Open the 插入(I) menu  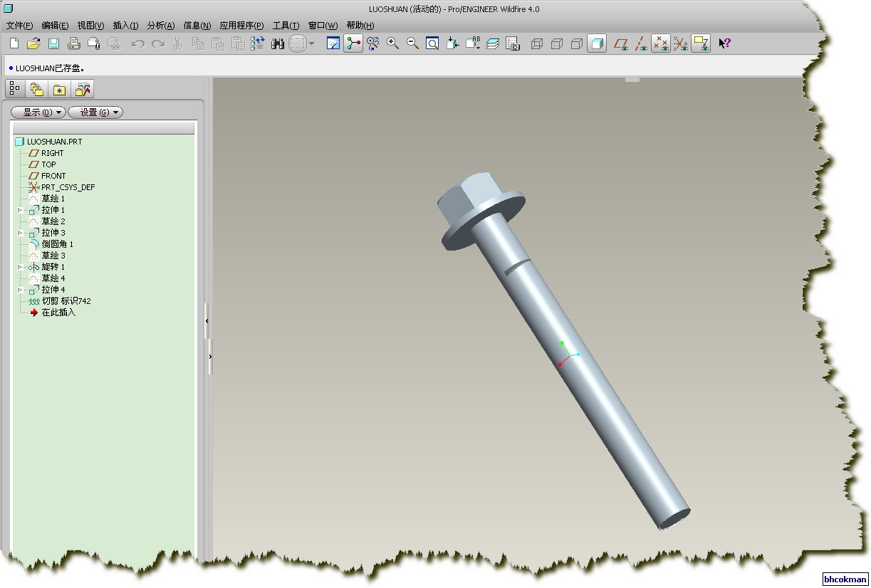click(125, 26)
